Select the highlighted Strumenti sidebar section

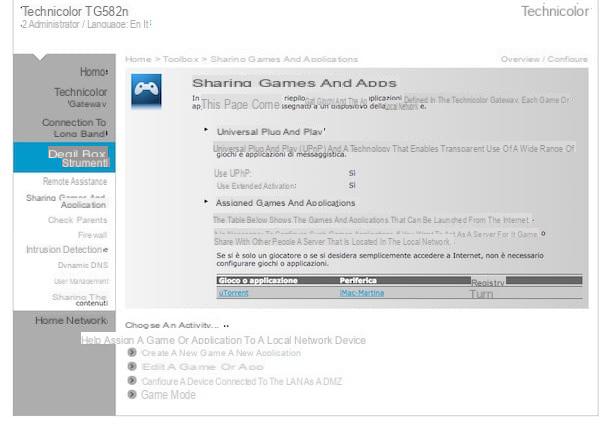pos(64,157)
